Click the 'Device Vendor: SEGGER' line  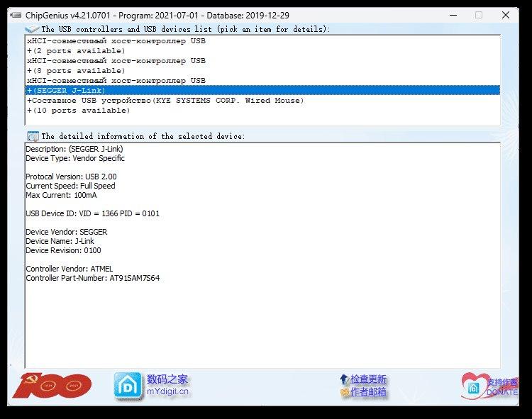pyautogui.click(x=67, y=232)
